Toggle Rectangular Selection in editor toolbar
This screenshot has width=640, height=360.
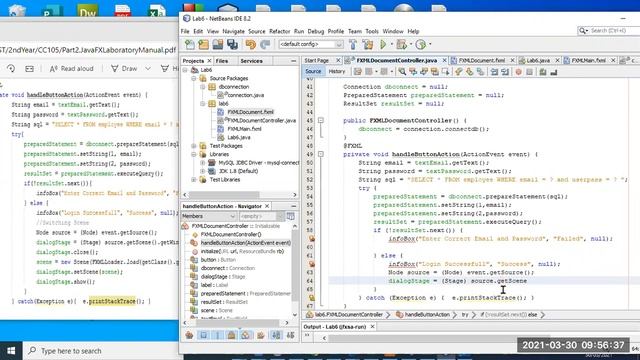[445, 72]
